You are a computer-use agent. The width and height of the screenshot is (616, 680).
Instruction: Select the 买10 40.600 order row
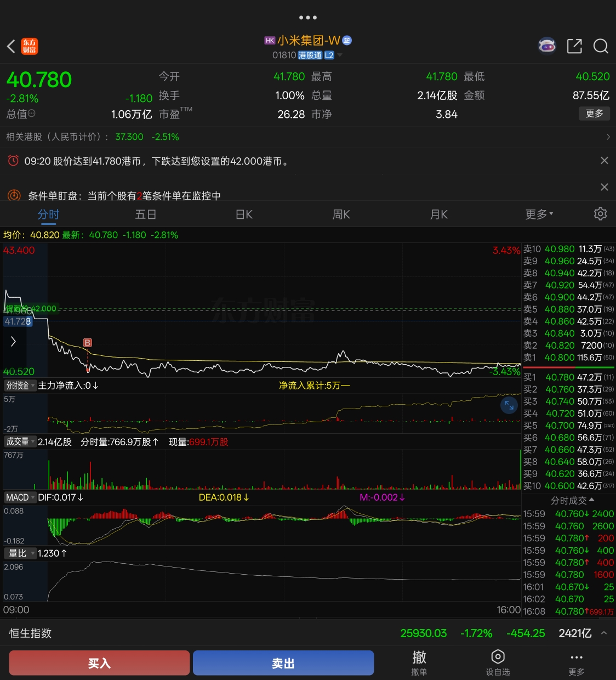569,486
